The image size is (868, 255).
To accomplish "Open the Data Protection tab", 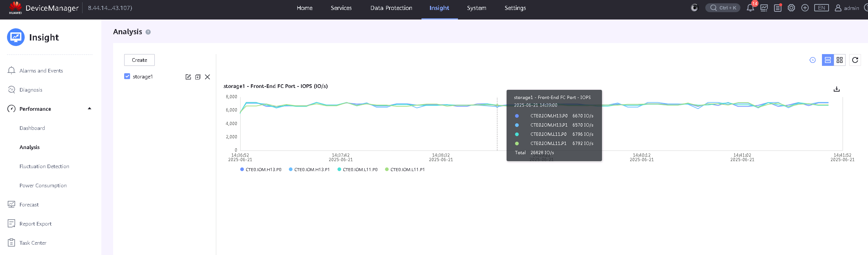I will click(391, 8).
